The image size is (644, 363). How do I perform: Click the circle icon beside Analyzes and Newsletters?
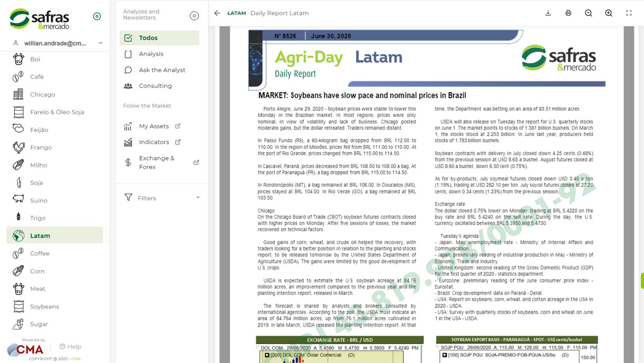[194, 16]
